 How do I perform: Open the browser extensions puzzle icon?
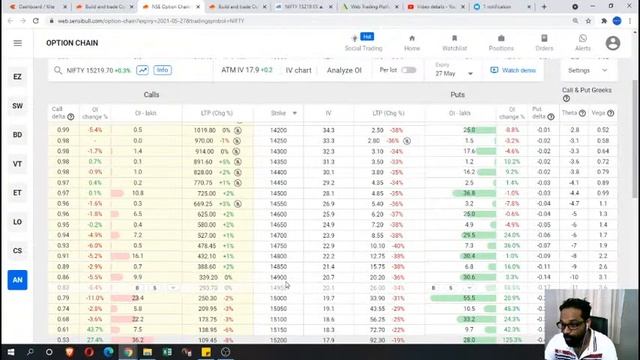[604, 21]
